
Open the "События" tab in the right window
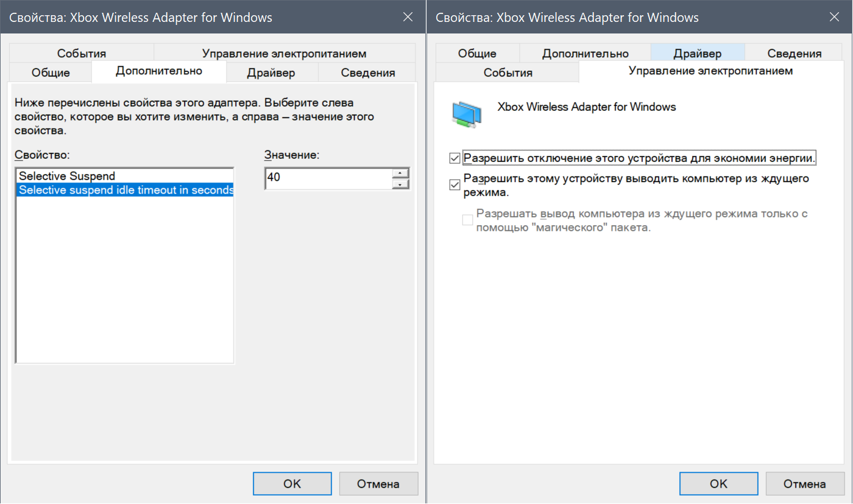click(508, 73)
